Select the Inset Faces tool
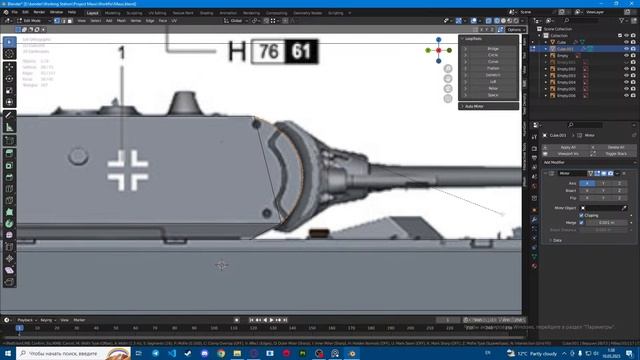The width and height of the screenshot is (640, 360). click(x=9, y=166)
